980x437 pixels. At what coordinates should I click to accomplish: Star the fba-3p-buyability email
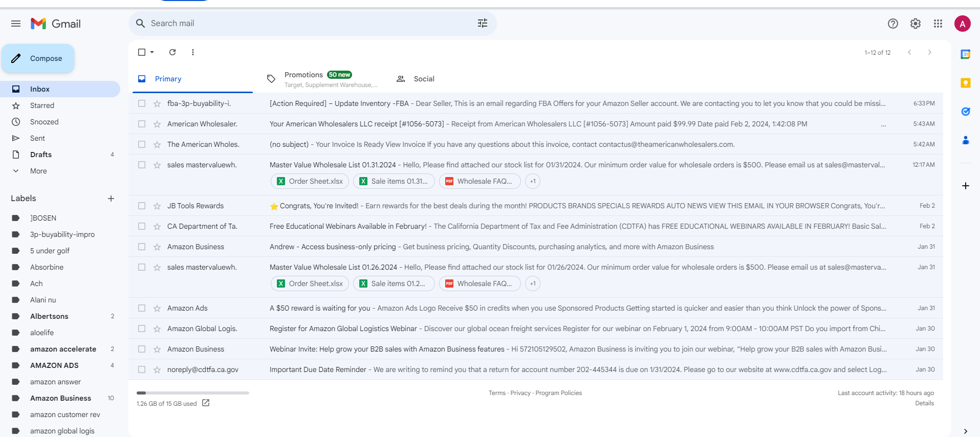[157, 103]
